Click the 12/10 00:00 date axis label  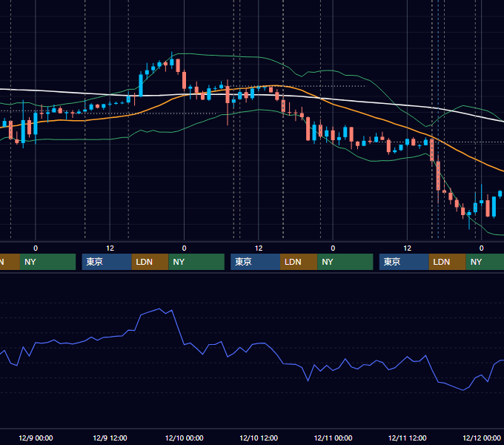(184, 438)
